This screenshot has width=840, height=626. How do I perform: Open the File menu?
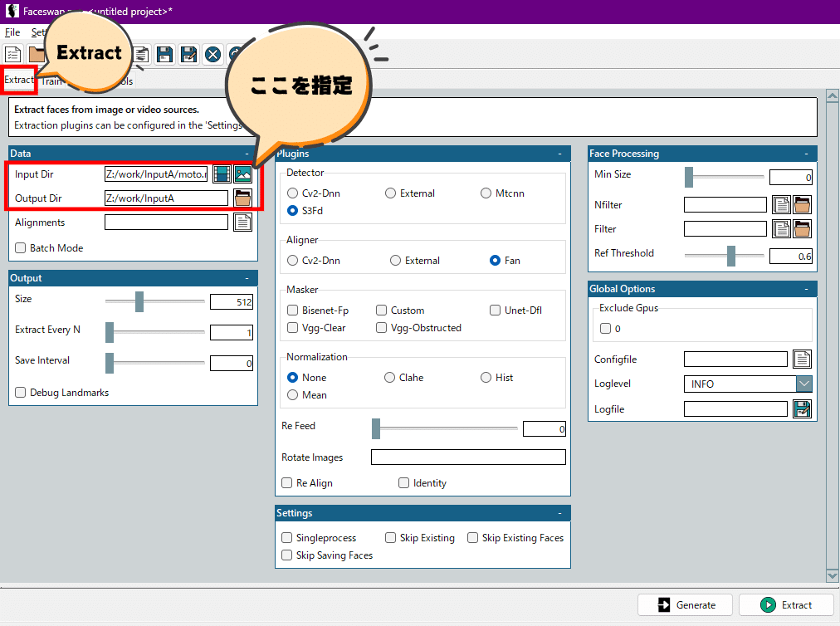point(12,32)
